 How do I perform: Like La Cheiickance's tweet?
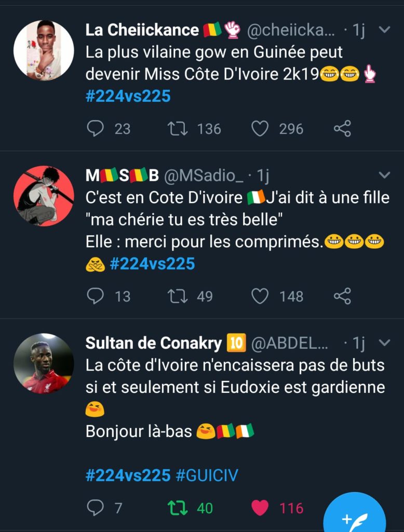260,128
